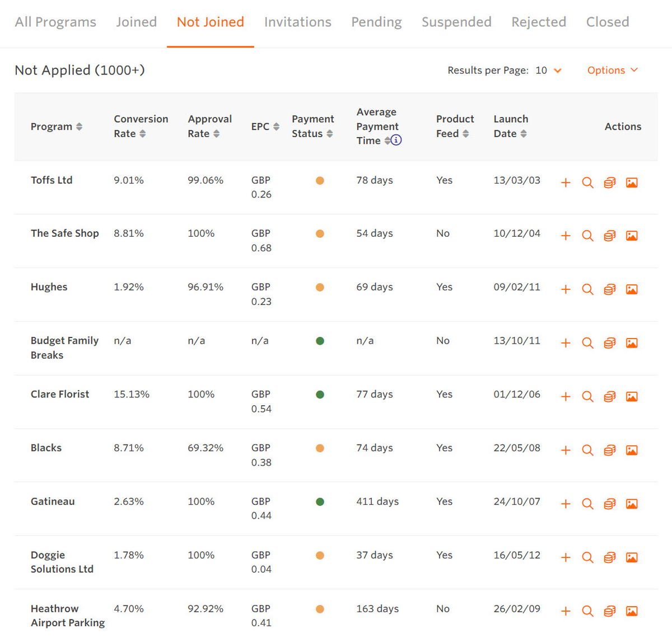Open Results per Page dropdown
This screenshot has width=672, height=643.
(549, 71)
